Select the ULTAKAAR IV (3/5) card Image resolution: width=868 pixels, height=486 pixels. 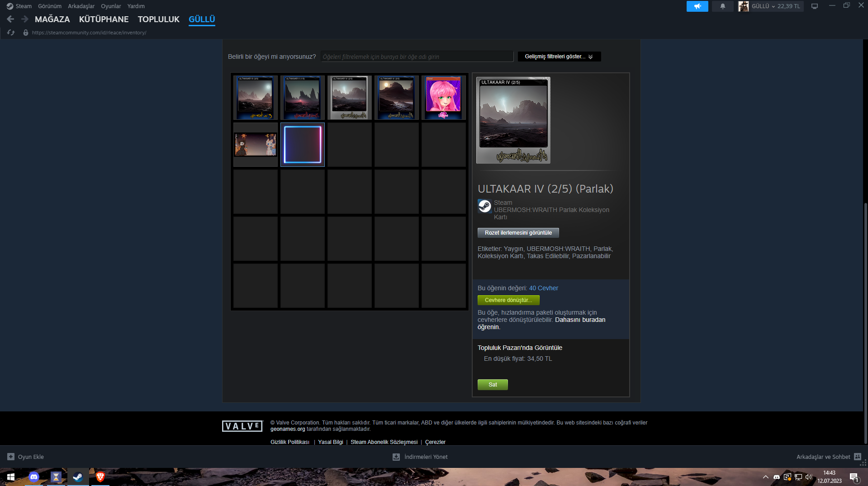(397, 98)
